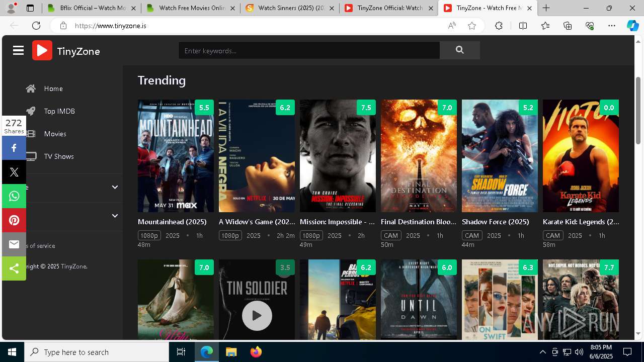644x362 pixels.
Task: Click the Mission: Impossible poster
Action: click(338, 156)
